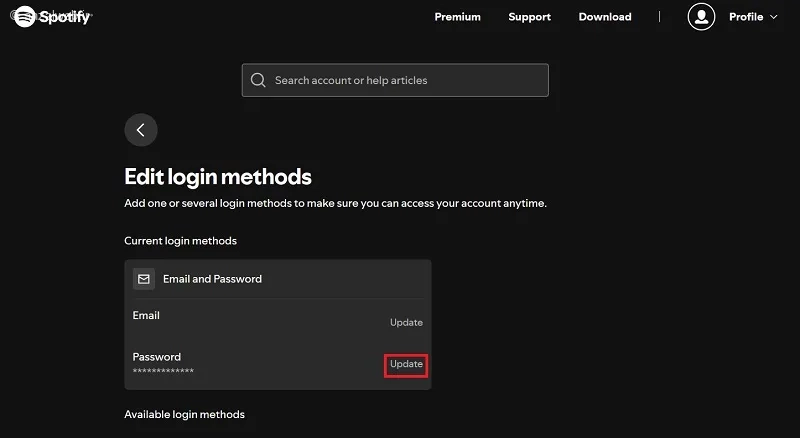
Task: Click the profile avatar icon
Action: [x=702, y=17]
